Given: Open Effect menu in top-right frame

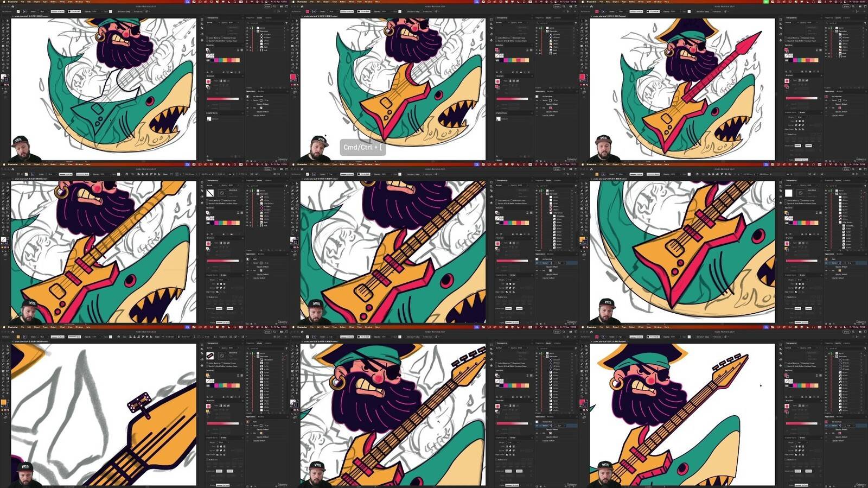Looking at the screenshot, I should coord(641,2).
